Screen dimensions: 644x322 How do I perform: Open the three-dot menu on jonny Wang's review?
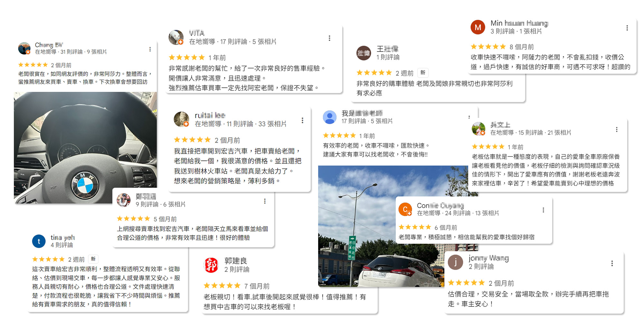pos(612,263)
